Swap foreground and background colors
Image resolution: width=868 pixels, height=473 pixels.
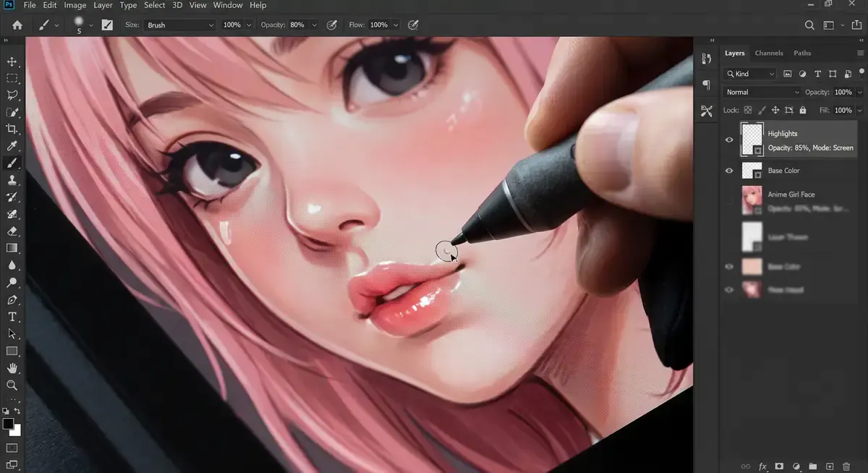tap(17, 411)
